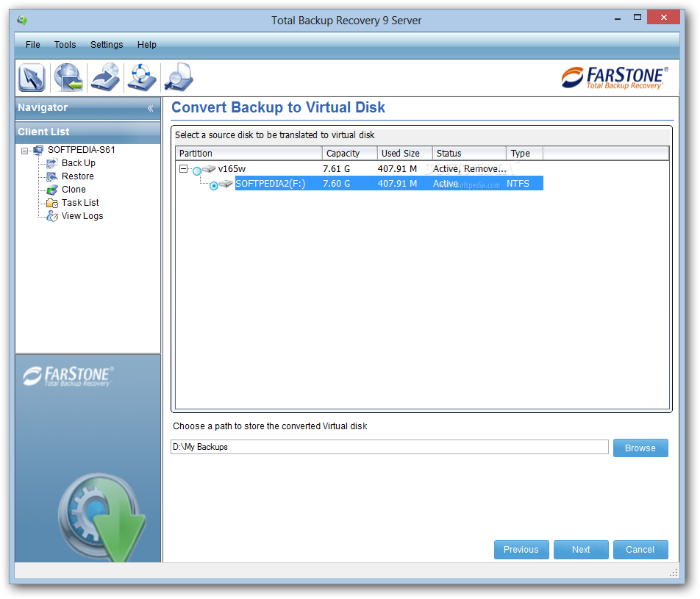Click the Back Up icon in Client List
This screenshot has width=700, height=599.
(51, 163)
